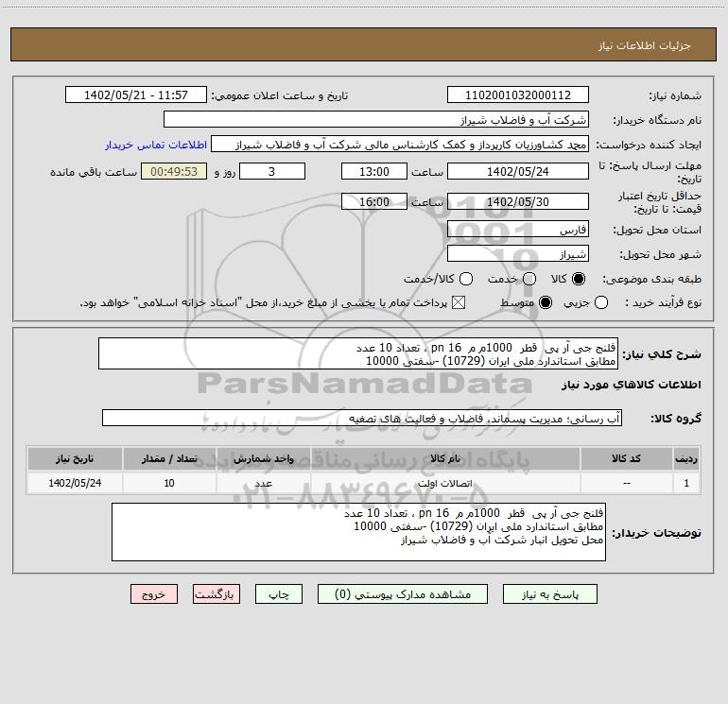
Task: Click the unit cell عدد in table
Action: tap(263, 483)
